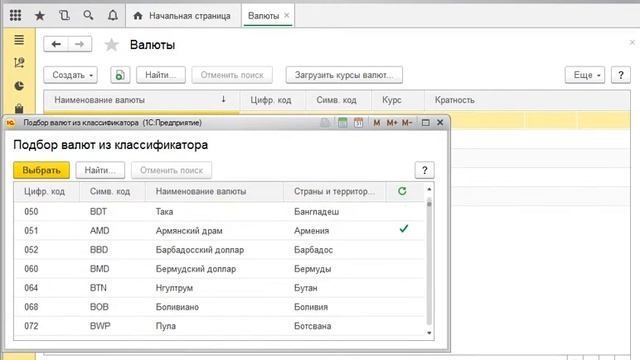The image size is (640, 360).
Task: Open the history icon in top bar
Action: tap(64, 16)
